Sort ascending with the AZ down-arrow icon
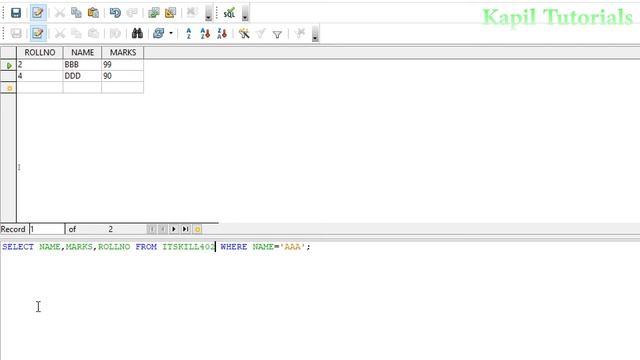This screenshot has height=360, width=640. (205, 33)
